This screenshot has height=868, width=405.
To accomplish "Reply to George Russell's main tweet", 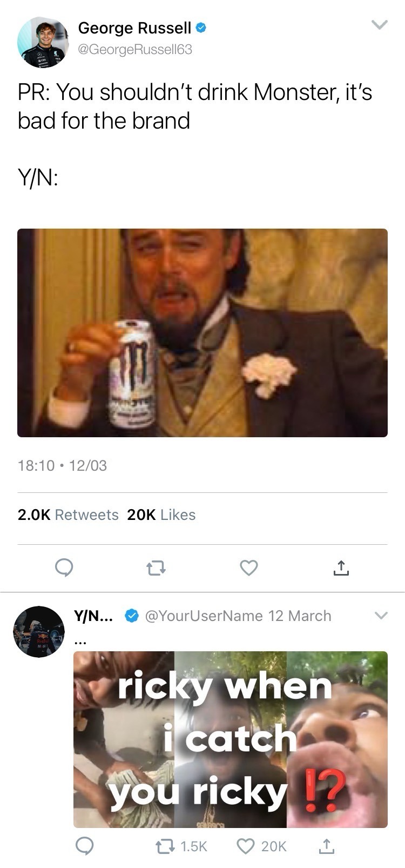I will click(x=64, y=567).
